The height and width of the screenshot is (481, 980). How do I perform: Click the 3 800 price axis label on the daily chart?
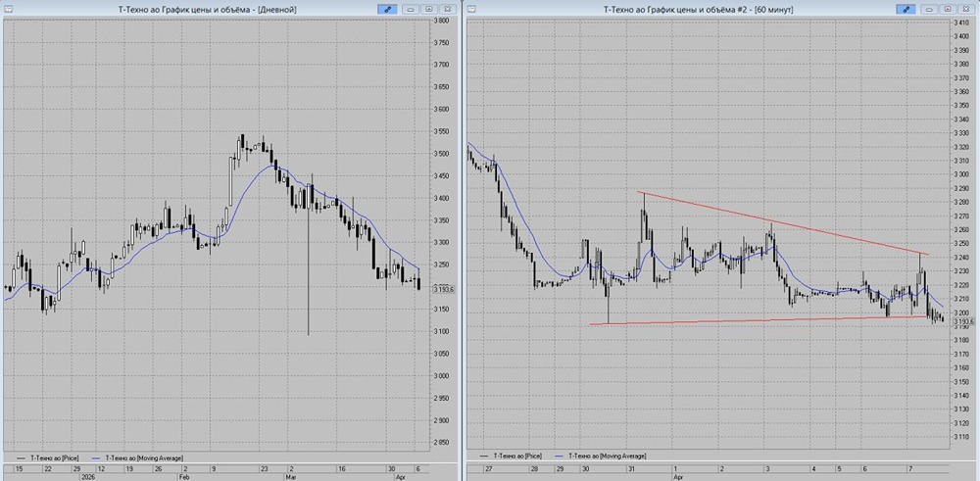441,21
